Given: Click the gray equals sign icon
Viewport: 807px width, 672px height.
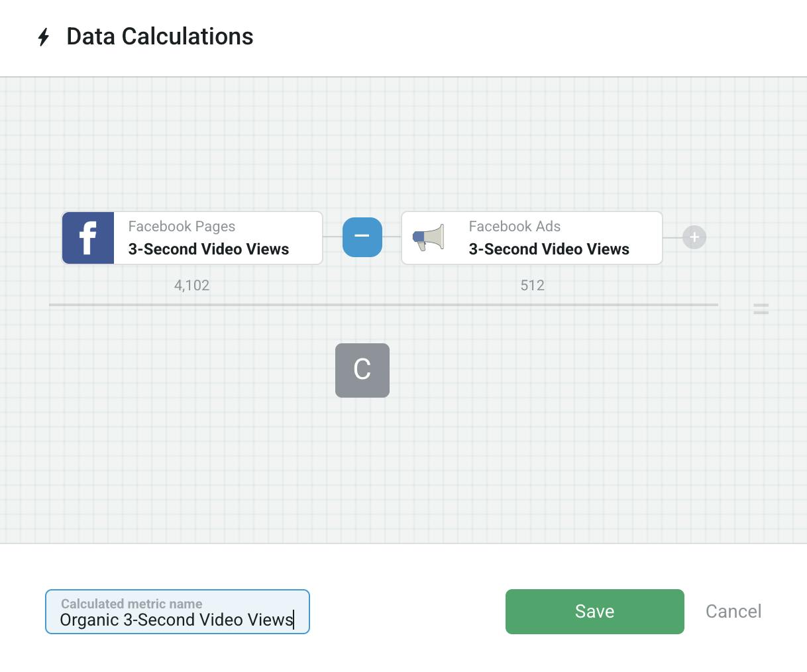Looking at the screenshot, I should point(761,308).
